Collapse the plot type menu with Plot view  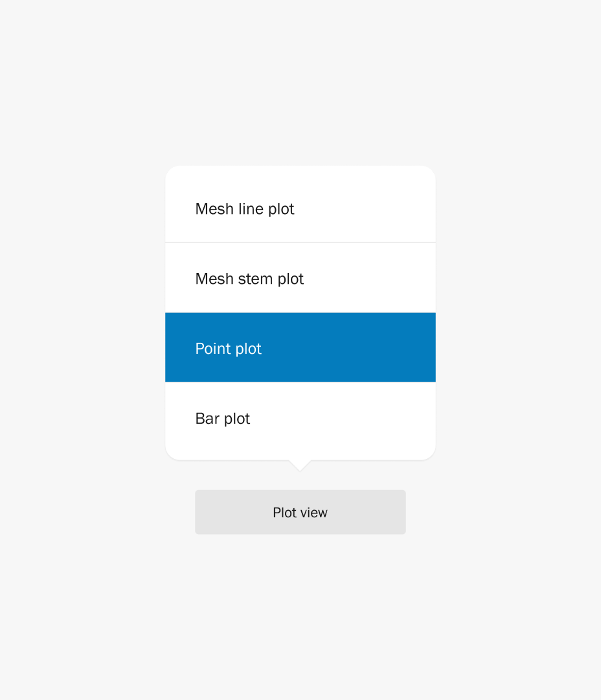coord(300,512)
